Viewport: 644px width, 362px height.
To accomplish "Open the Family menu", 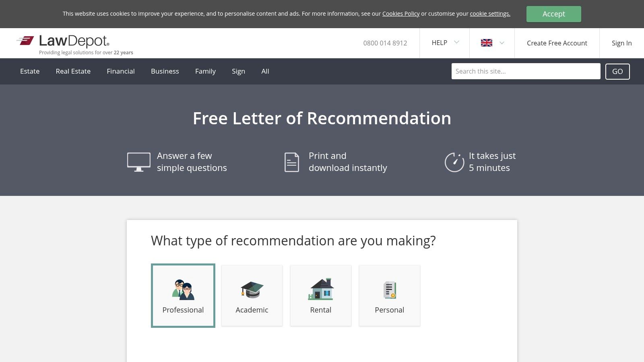I will pos(205,71).
